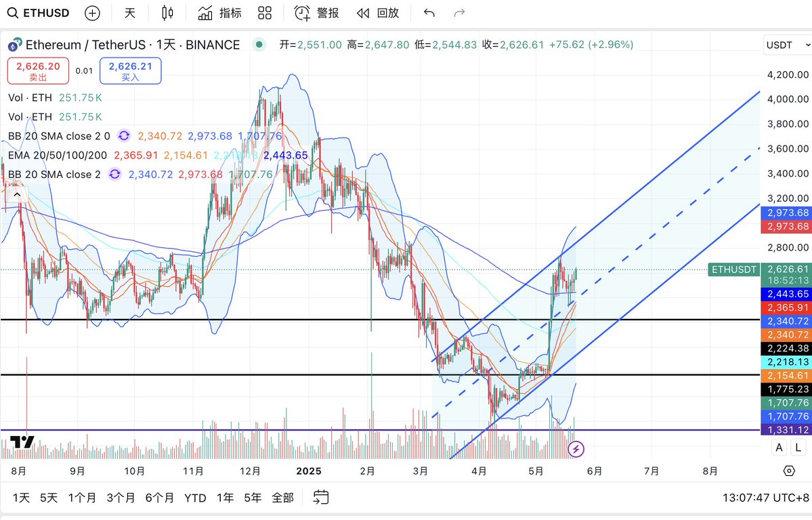Click the 2025 label on the time axis
Screen dimensions: 812x520
(309, 471)
